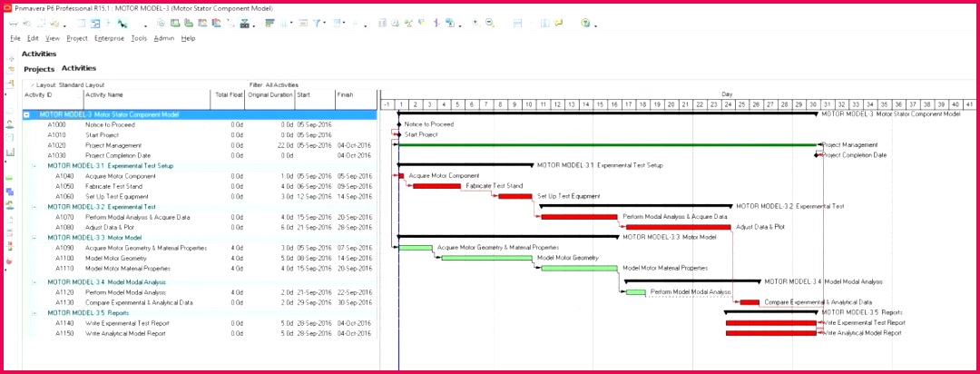Screen dimensions: 980x374
Task: Select activity A1070 Perform Modal Analysis row
Action: tap(136, 217)
